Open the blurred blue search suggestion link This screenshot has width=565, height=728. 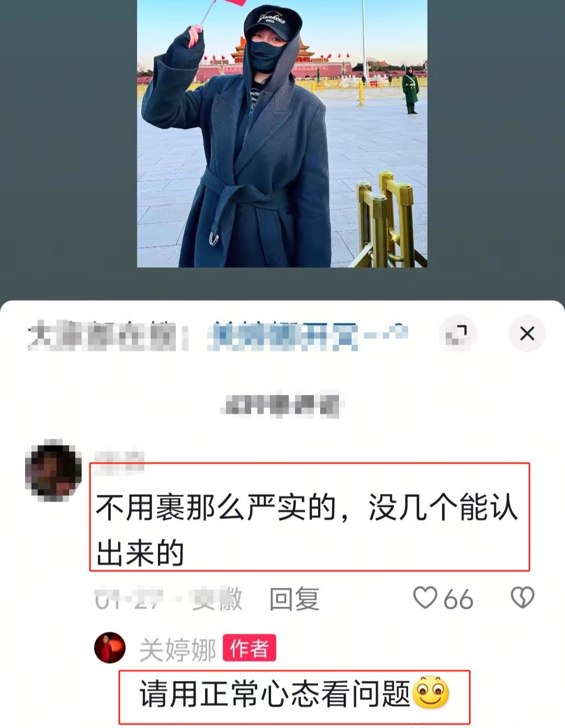pos(307,335)
